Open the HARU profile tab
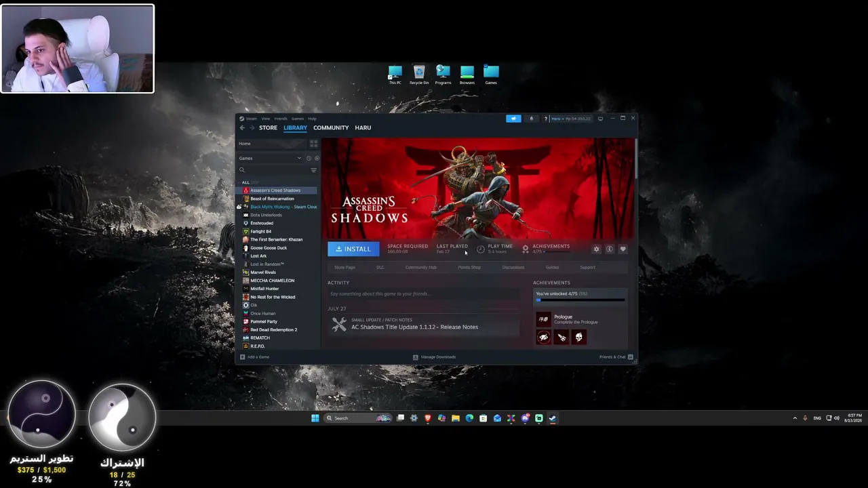The height and width of the screenshot is (488, 868). 363,127
